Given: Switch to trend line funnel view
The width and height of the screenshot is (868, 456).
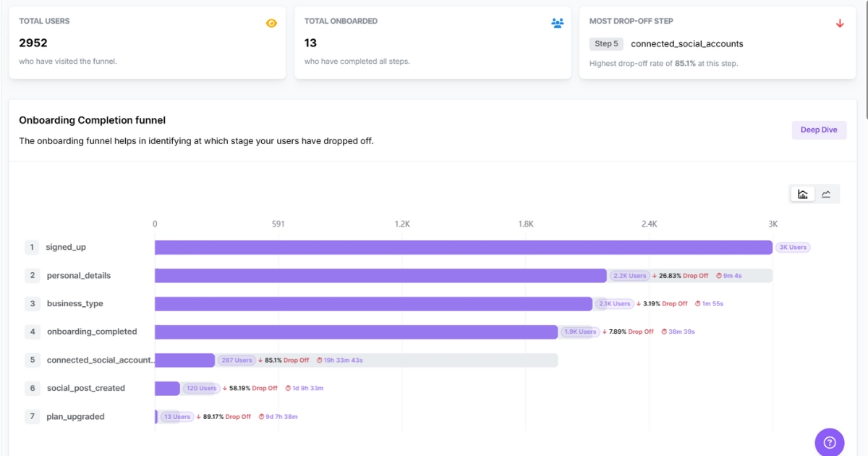Looking at the screenshot, I should (825, 193).
